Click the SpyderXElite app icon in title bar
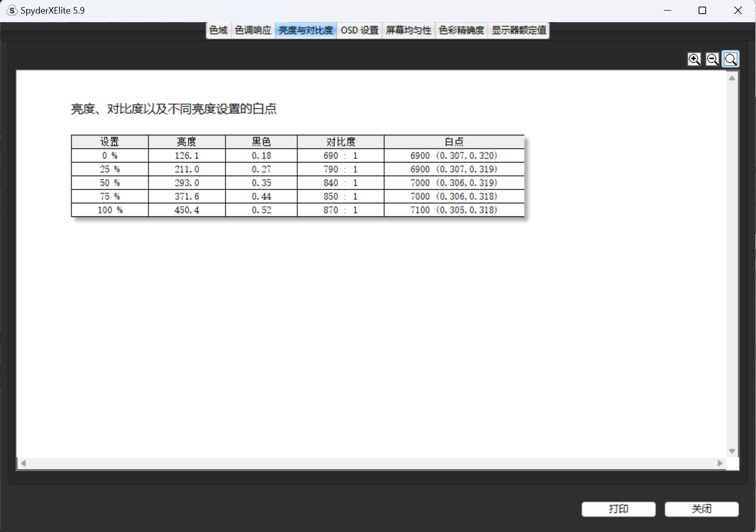 [12, 10]
